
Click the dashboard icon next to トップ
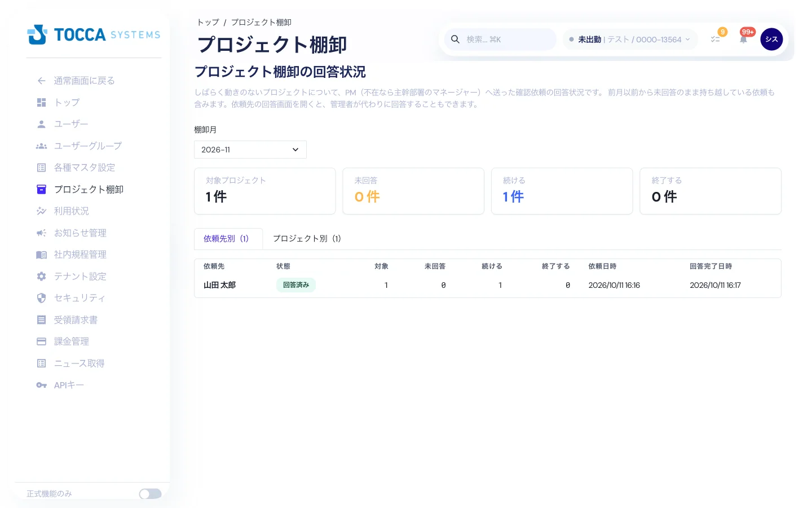point(41,102)
